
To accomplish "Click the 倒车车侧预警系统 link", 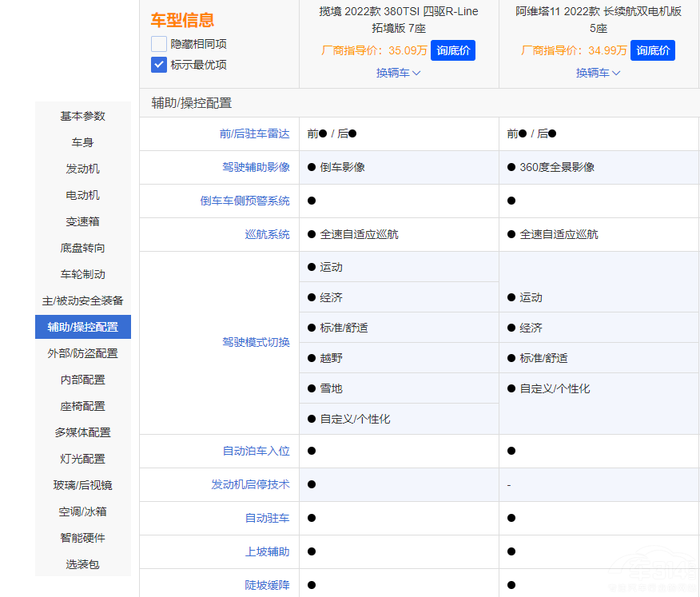I will [x=245, y=201].
